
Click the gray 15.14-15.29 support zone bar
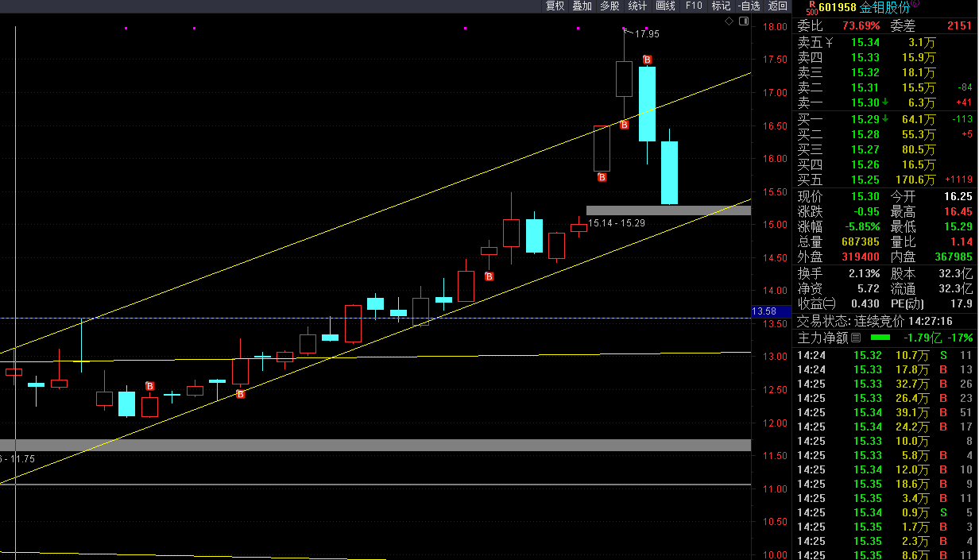pyautogui.click(x=668, y=210)
